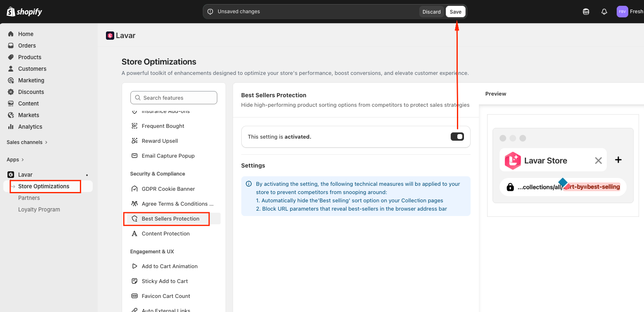Click the Search features field
The width and height of the screenshot is (644, 312).
pyautogui.click(x=174, y=98)
